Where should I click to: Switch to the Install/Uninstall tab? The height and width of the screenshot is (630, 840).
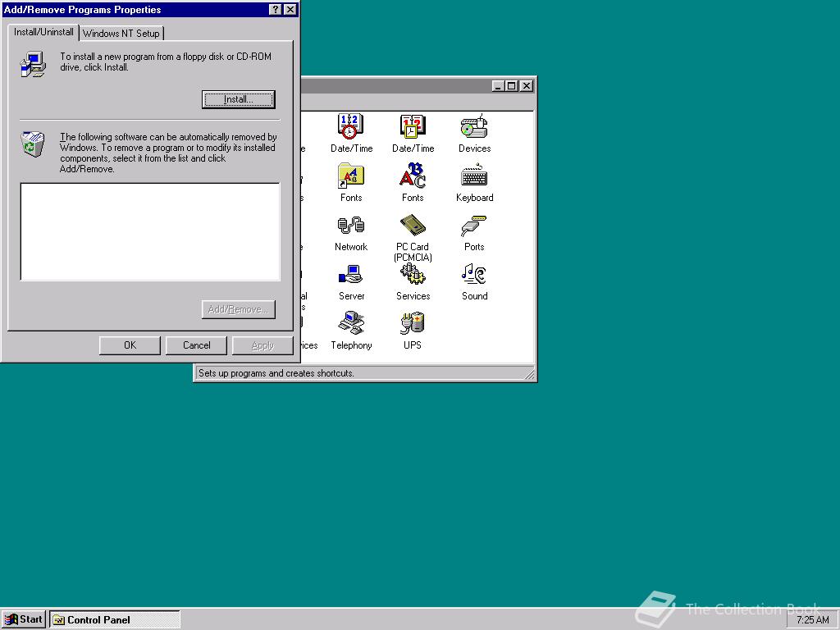coord(43,32)
